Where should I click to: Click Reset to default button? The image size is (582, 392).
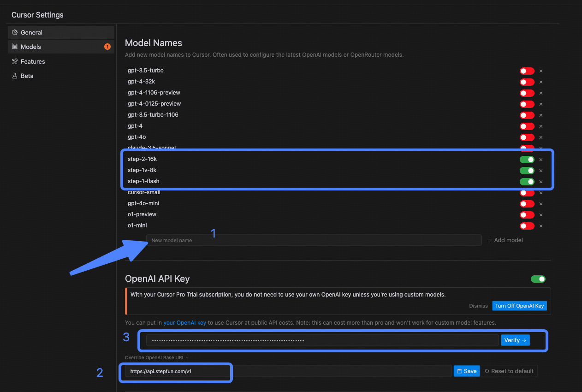pyautogui.click(x=510, y=371)
